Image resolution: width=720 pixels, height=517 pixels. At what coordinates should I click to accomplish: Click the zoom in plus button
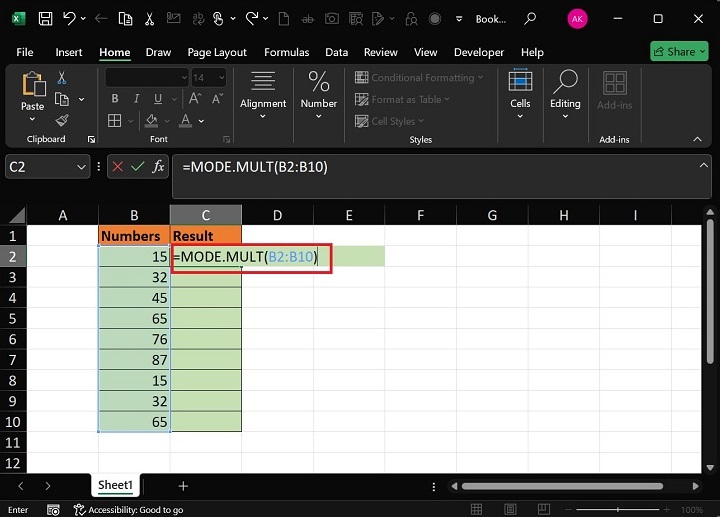(x=667, y=510)
